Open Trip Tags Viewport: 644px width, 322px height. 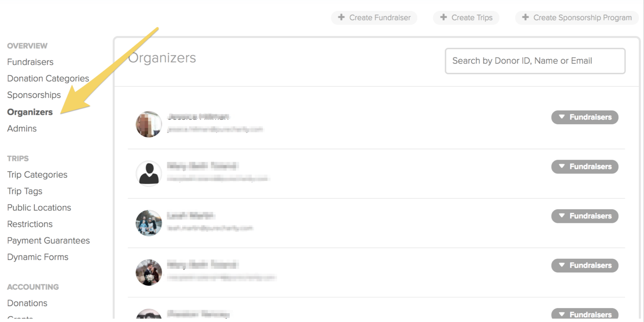click(x=25, y=191)
